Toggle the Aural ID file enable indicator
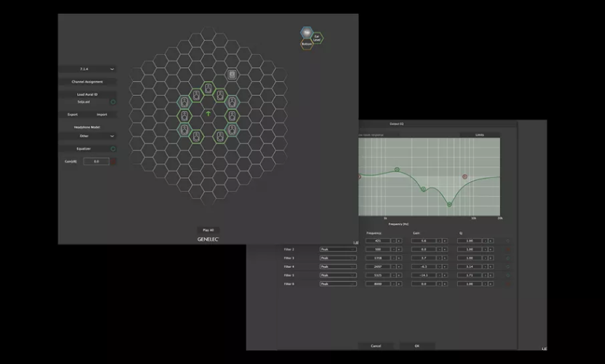This screenshot has height=364, width=605. pos(113,102)
